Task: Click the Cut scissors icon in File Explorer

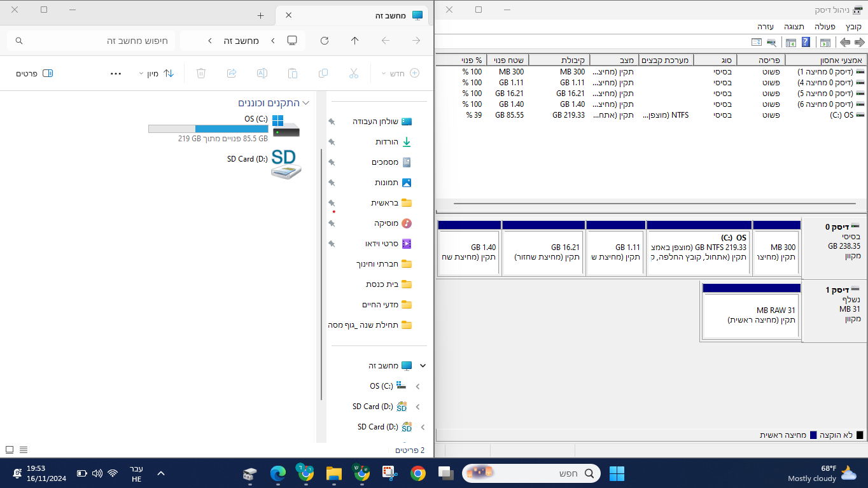Action: 354,73
